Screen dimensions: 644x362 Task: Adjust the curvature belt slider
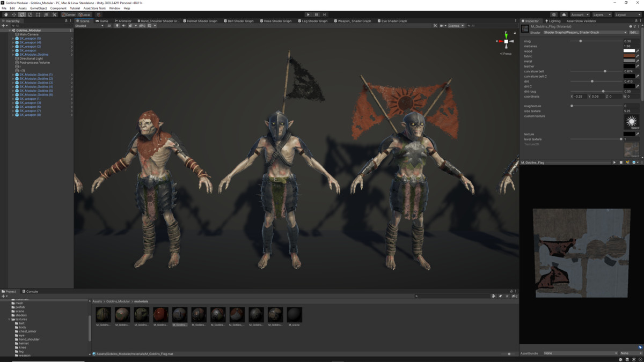click(x=595, y=71)
